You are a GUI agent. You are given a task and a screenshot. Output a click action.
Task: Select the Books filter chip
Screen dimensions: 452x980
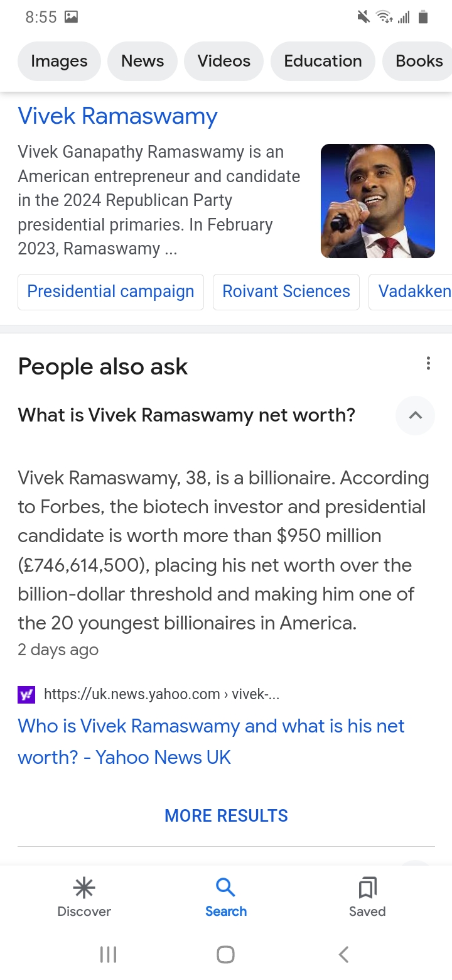(419, 61)
